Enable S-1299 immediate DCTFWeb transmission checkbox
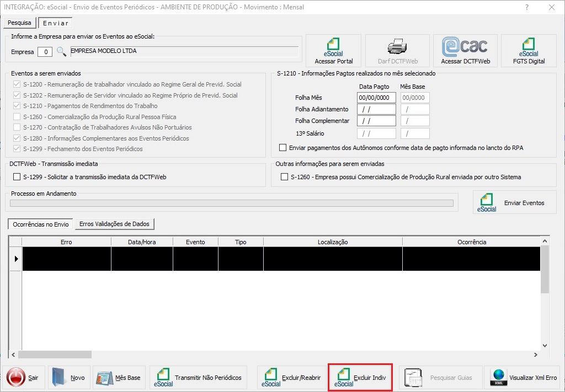The height and width of the screenshot is (392, 565). (x=16, y=178)
